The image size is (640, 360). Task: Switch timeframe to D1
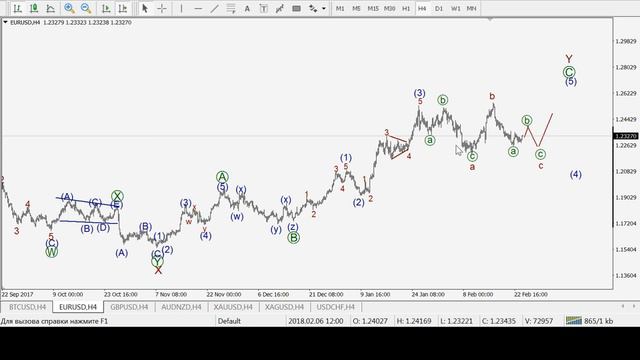[439, 8]
